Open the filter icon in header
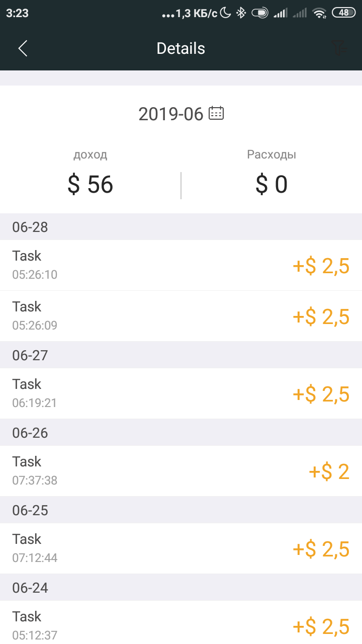362x644 pixels. (339, 48)
